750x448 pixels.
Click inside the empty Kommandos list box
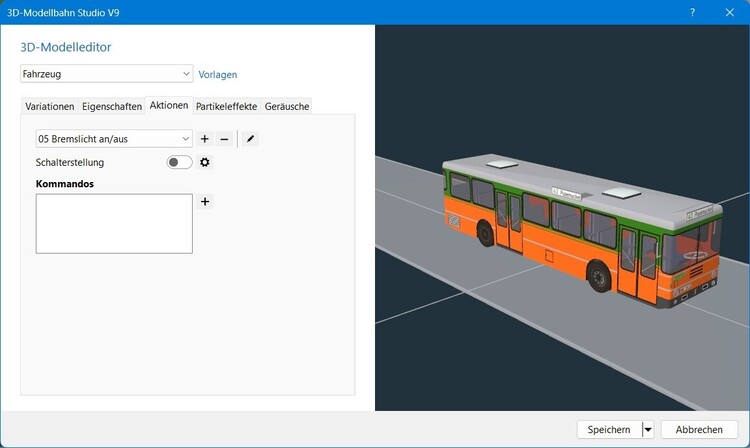pyautogui.click(x=114, y=224)
